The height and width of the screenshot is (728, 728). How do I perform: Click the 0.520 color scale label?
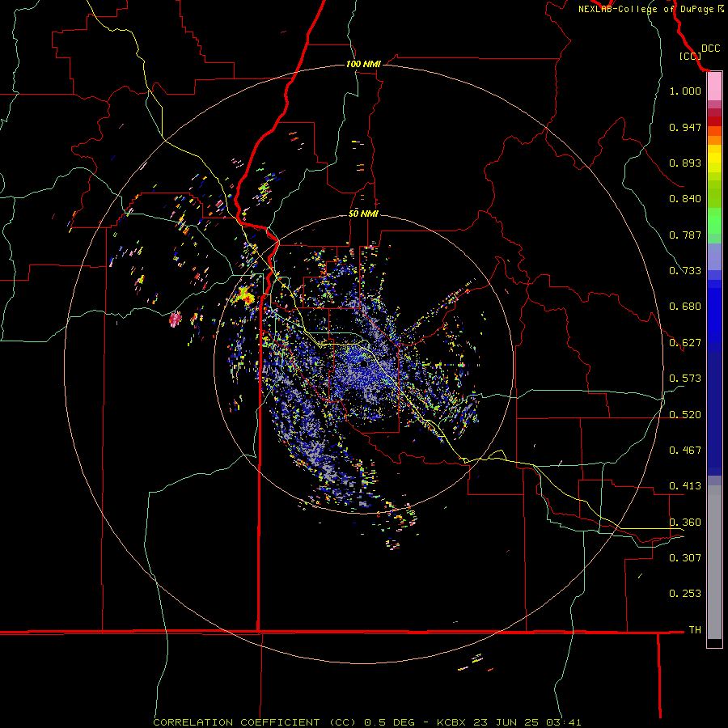click(685, 415)
